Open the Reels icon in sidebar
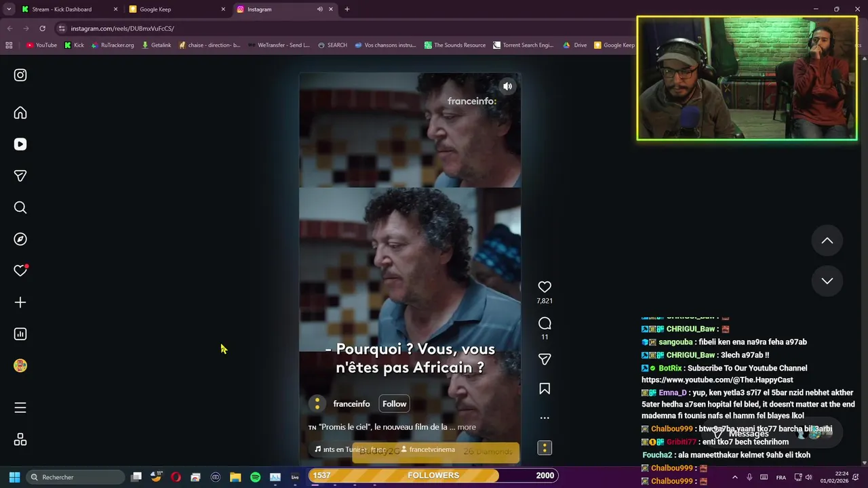The image size is (868, 488). click(20, 144)
